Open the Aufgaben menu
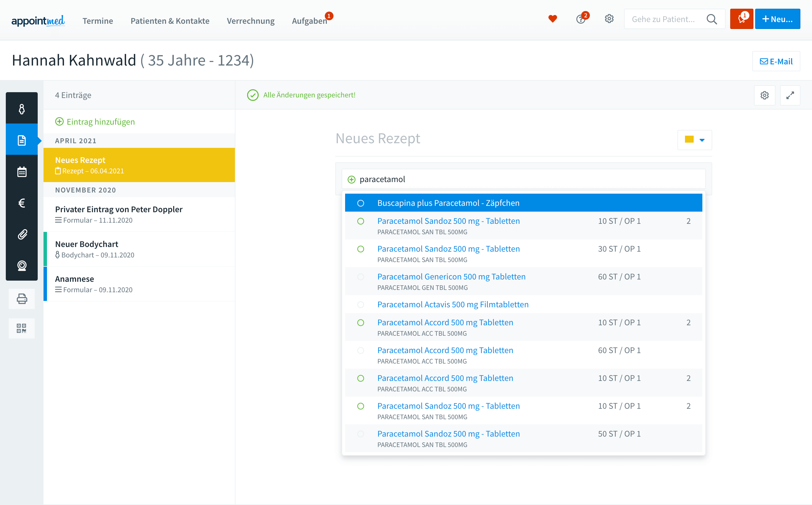This screenshot has width=812, height=505. tap(309, 21)
